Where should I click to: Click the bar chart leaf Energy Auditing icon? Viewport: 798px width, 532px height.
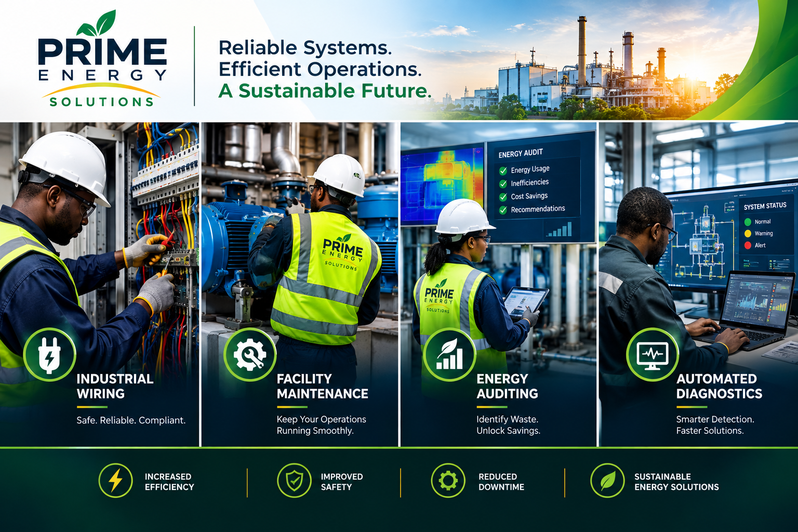pos(449,355)
